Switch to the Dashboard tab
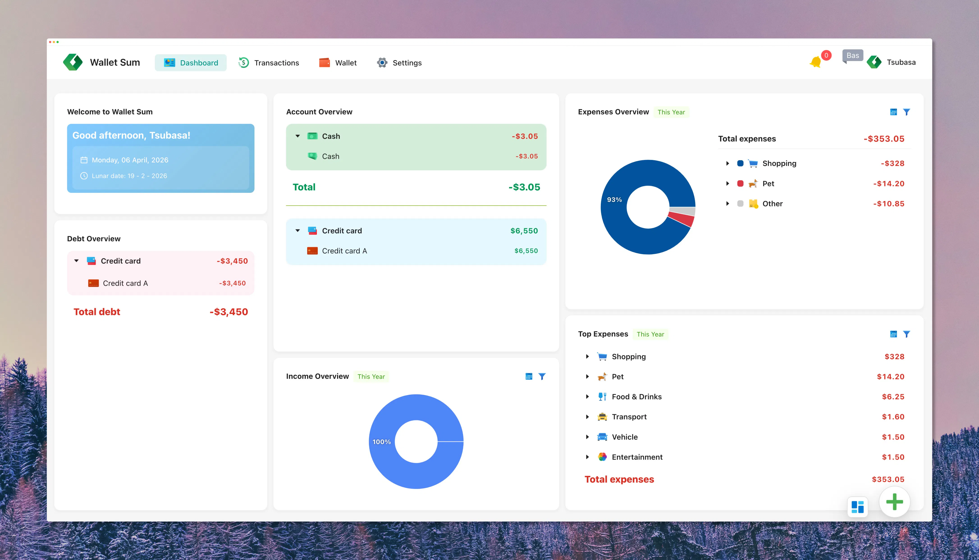 tap(191, 63)
